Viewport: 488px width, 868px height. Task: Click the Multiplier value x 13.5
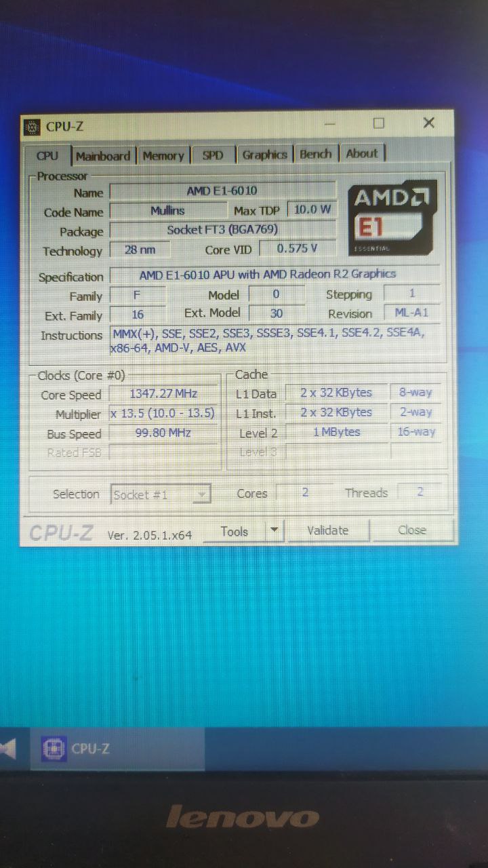163,414
